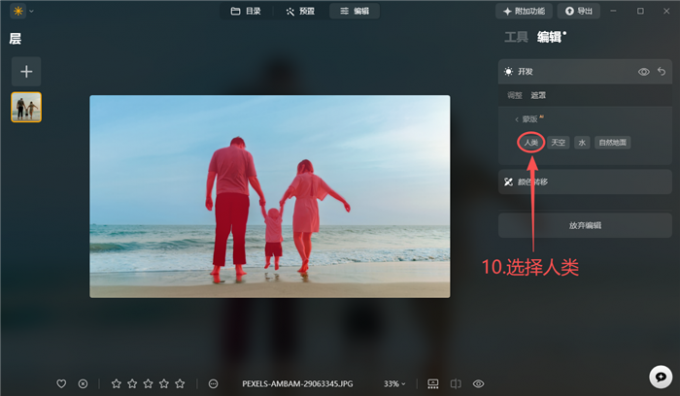Reset the 开发 panel with undo arrow
The height and width of the screenshot is (396, 680).
click(x=661, y=71)
